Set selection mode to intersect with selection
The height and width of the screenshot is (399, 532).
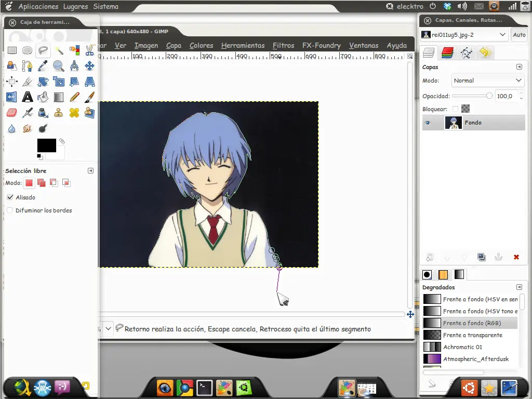66,183
